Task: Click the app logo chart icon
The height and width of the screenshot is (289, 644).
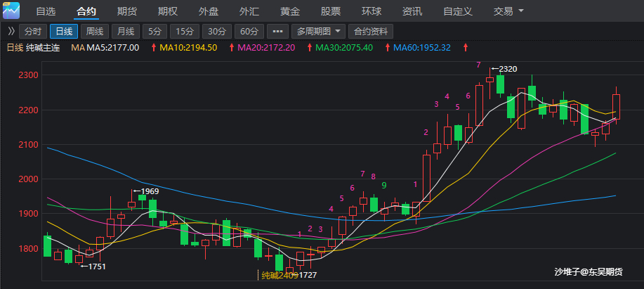Action: coord(11,11)
